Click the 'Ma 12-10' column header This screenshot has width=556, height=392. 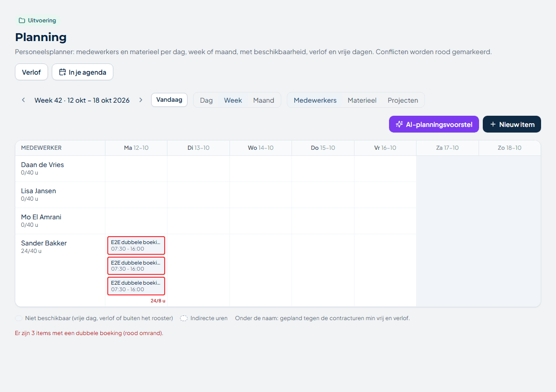point(136,148)
